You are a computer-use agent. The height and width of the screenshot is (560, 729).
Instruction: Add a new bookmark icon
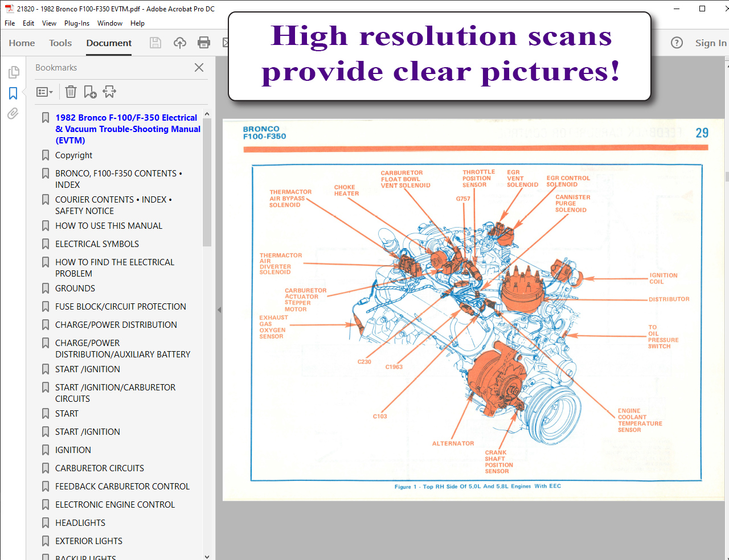[90, 92]
